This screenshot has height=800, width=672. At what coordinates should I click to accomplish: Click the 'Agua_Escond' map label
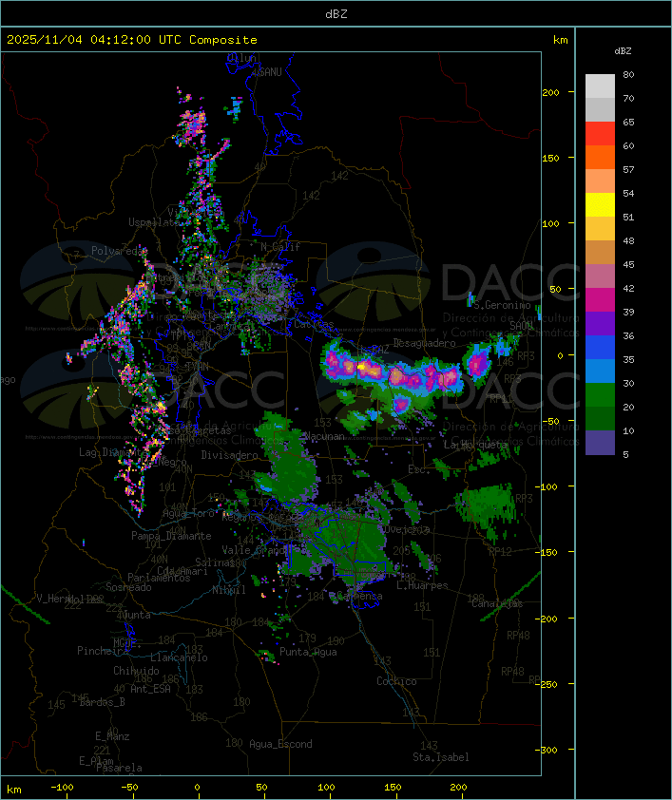pyautogui.click(x=280, y=744)
